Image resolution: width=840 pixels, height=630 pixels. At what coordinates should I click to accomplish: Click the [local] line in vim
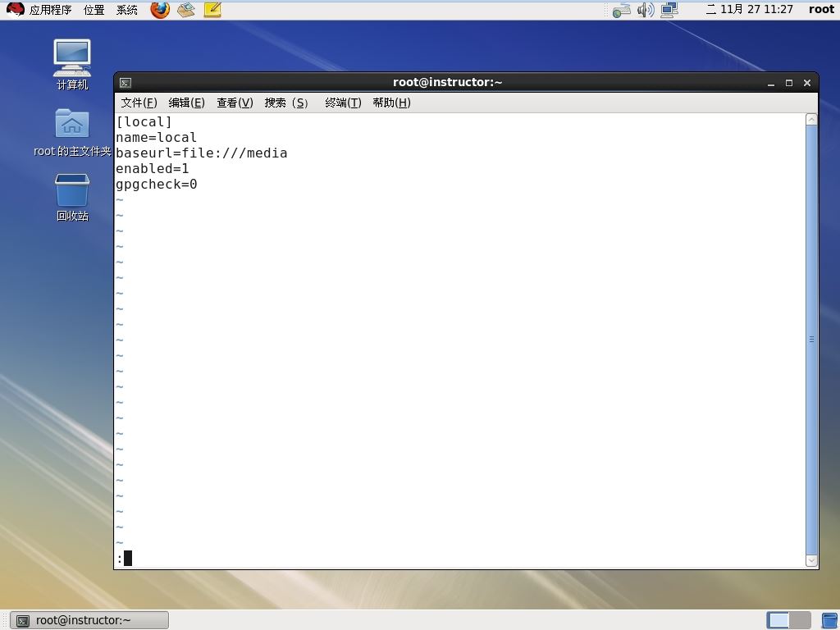[x=144, y=122]
